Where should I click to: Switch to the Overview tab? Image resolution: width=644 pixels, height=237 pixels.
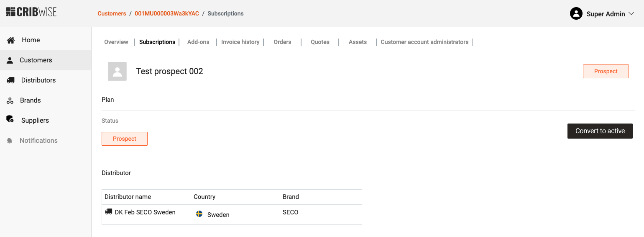(116, 42)
